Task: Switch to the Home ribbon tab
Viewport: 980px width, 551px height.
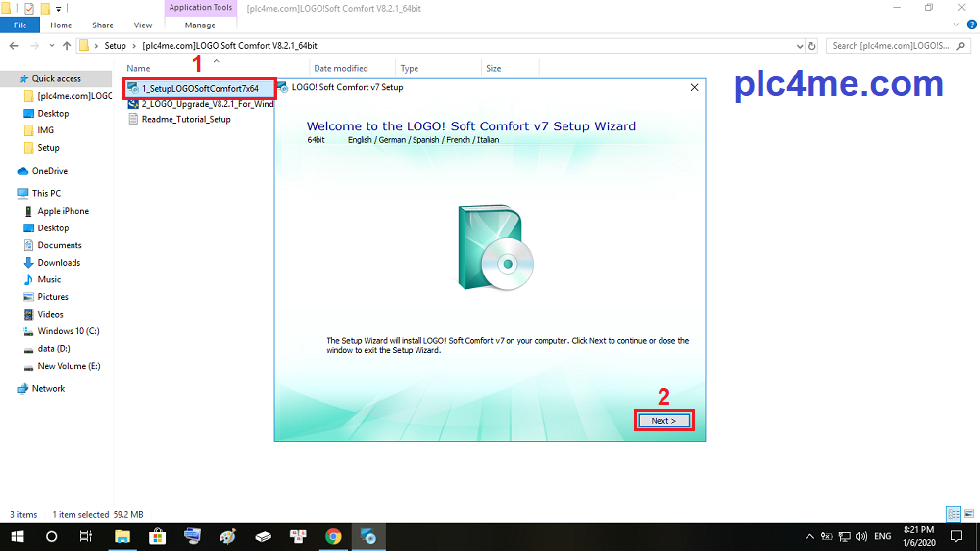Action: [x=61, y=25]
